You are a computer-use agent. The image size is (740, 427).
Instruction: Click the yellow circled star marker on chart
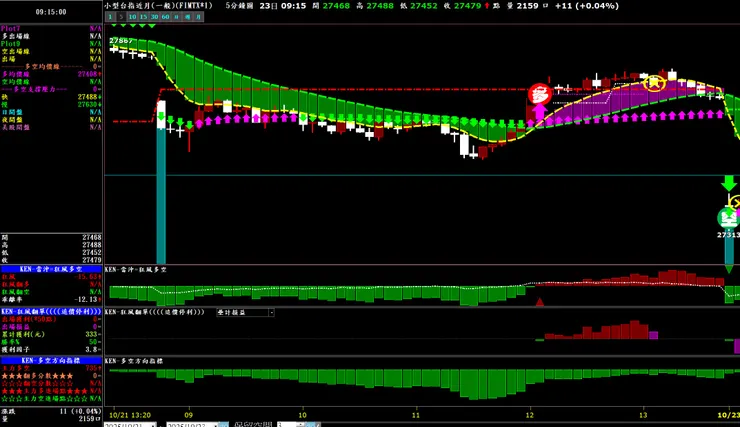click(x=655, y=83)
